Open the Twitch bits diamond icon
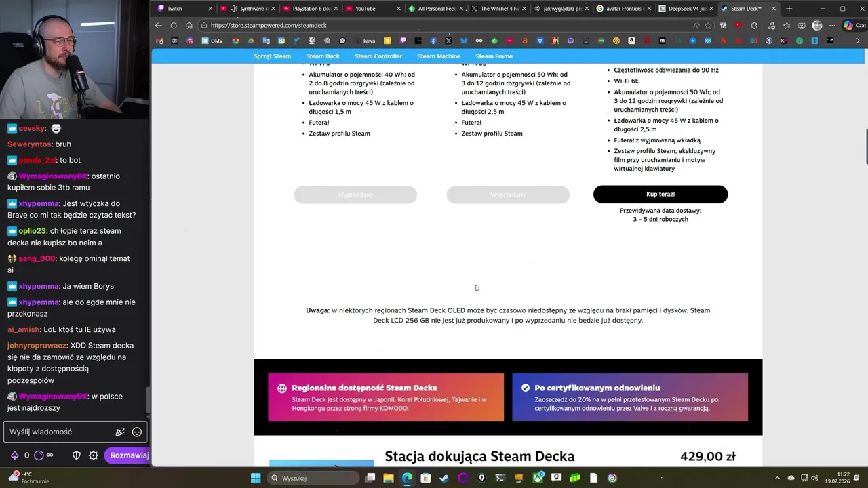The width and height of the screenshot is (868, 488). click(14, 455)
